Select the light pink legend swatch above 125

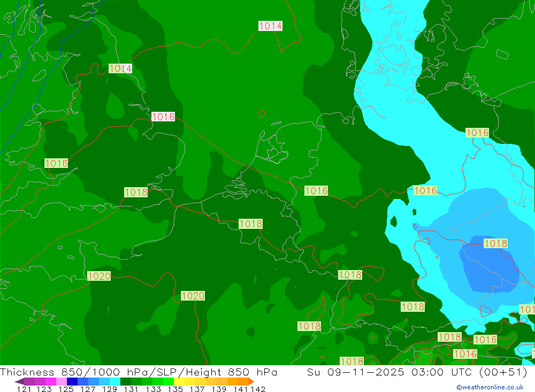click(x=62, y=381)
